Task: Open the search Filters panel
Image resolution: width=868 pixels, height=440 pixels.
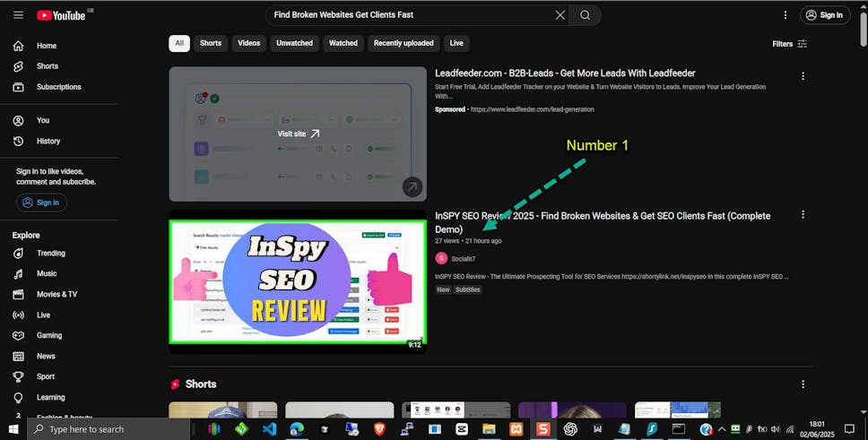Action: pyautogui.click(x=790, y=44)
